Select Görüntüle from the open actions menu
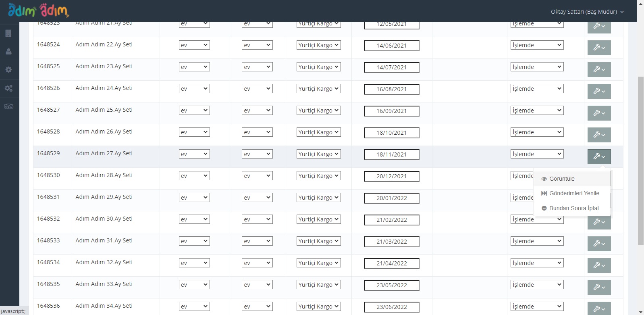This screenshot has height=315, width=644. point(562,179)
